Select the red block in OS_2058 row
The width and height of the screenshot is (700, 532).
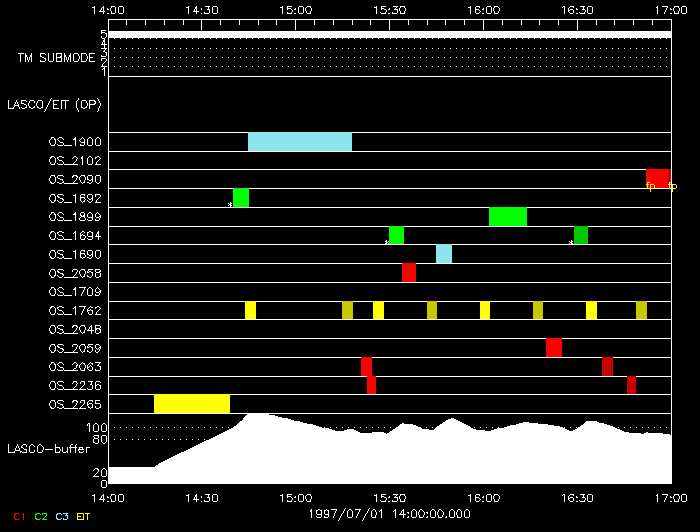click(408, 273)
